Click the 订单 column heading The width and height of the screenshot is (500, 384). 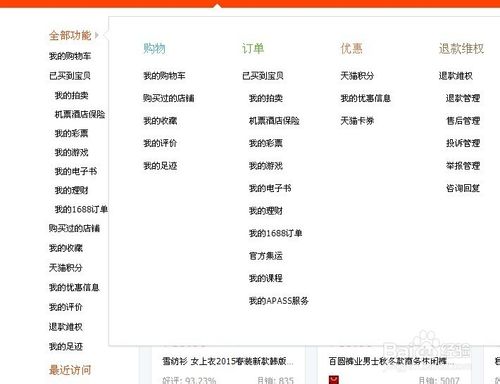point(253,49)
